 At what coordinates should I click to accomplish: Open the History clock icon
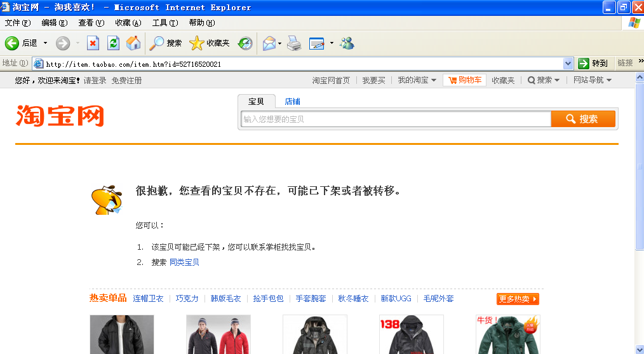245,43
